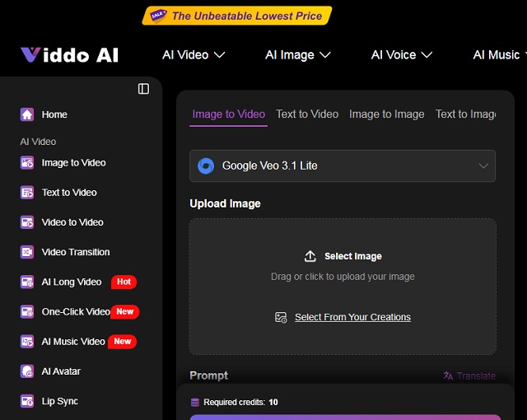Expand the AI Image top menu
This screenshot has height=420, width=527.
pyautogui.click(x=297, y=55)
